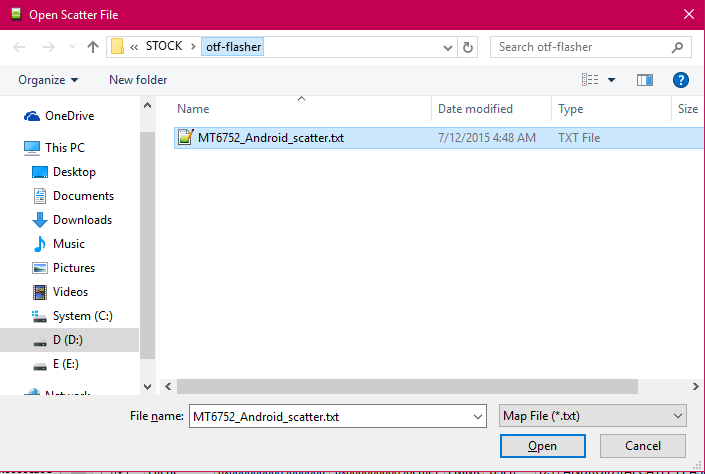
Task: Click the scatter file's notepad icon
Action: point(185,137)
